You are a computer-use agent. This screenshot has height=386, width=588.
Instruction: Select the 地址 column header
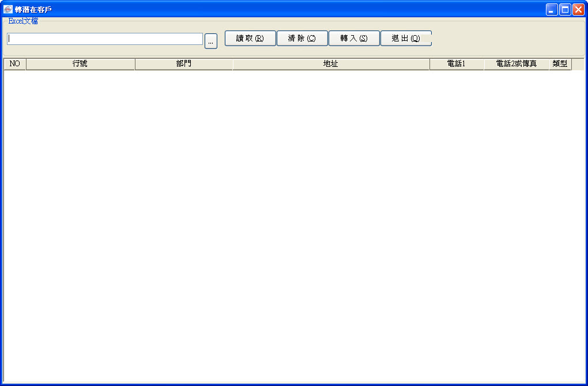331,64
